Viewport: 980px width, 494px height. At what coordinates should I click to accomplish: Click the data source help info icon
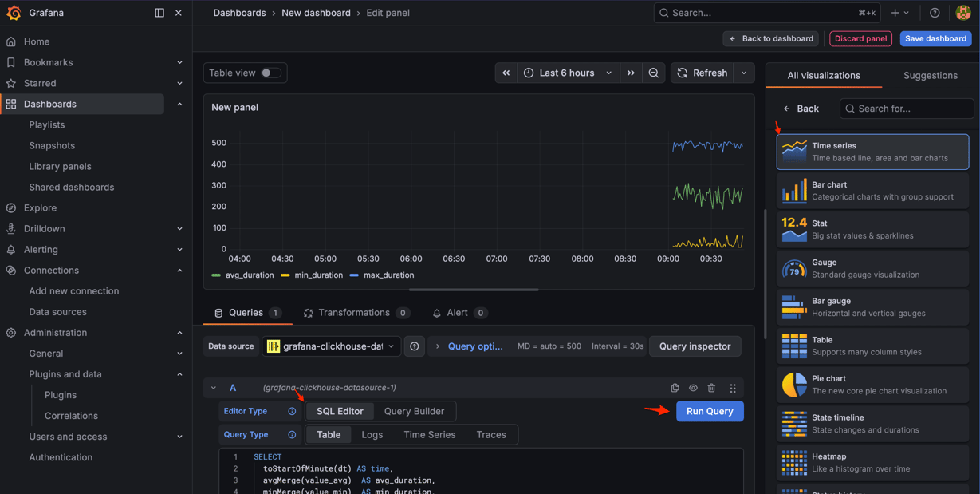(x=415, y=346)
